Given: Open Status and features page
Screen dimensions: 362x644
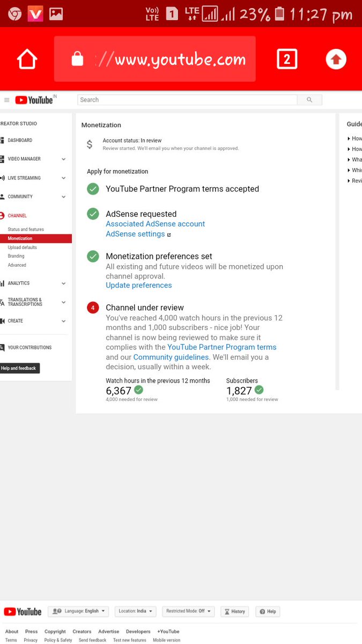Looking at the screenshot, I should click(x=26, y=230).
